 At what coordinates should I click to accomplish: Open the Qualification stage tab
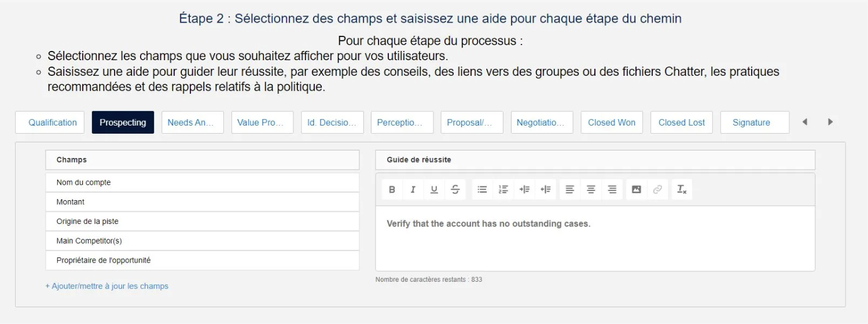tap(53, 123)
